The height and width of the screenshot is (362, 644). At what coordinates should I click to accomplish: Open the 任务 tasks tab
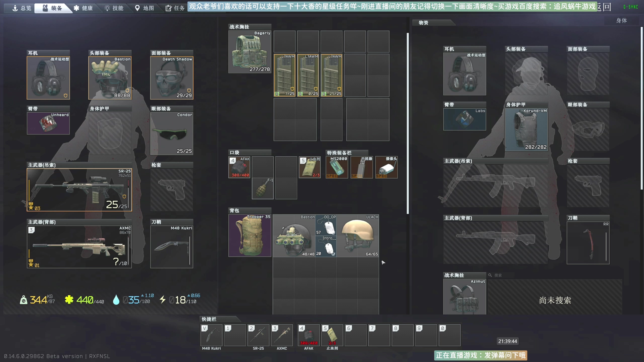175,8
